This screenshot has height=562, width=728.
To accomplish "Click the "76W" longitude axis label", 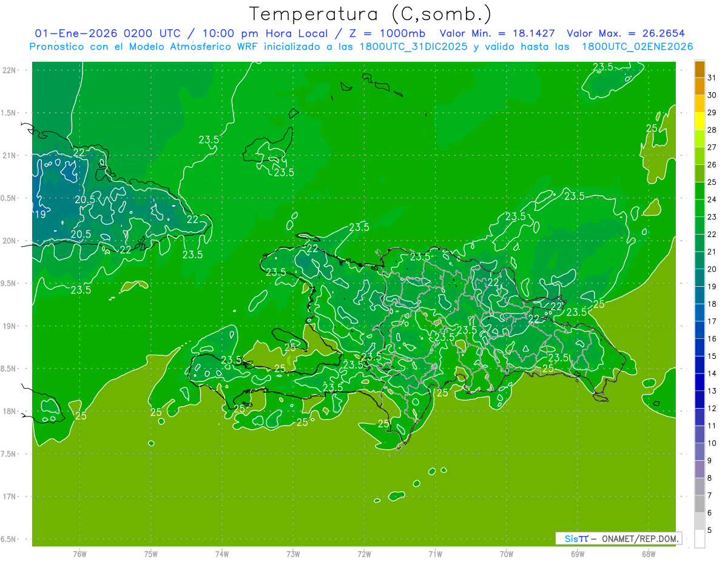I will click(x=79, y=554).
